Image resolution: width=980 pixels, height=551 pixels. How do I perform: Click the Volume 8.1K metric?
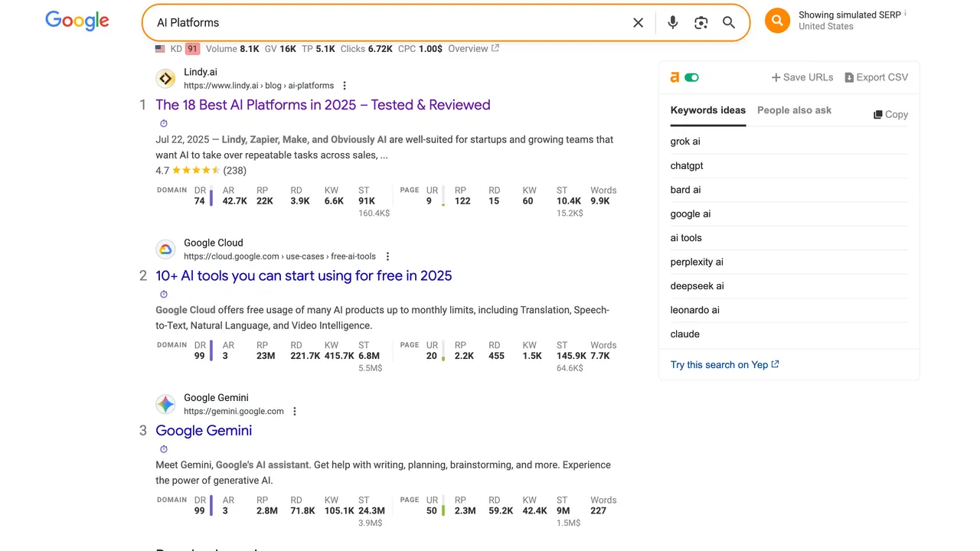click(233, 48)
